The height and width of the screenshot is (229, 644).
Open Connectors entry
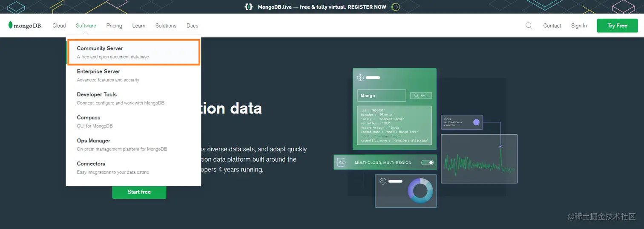(133, 168)
